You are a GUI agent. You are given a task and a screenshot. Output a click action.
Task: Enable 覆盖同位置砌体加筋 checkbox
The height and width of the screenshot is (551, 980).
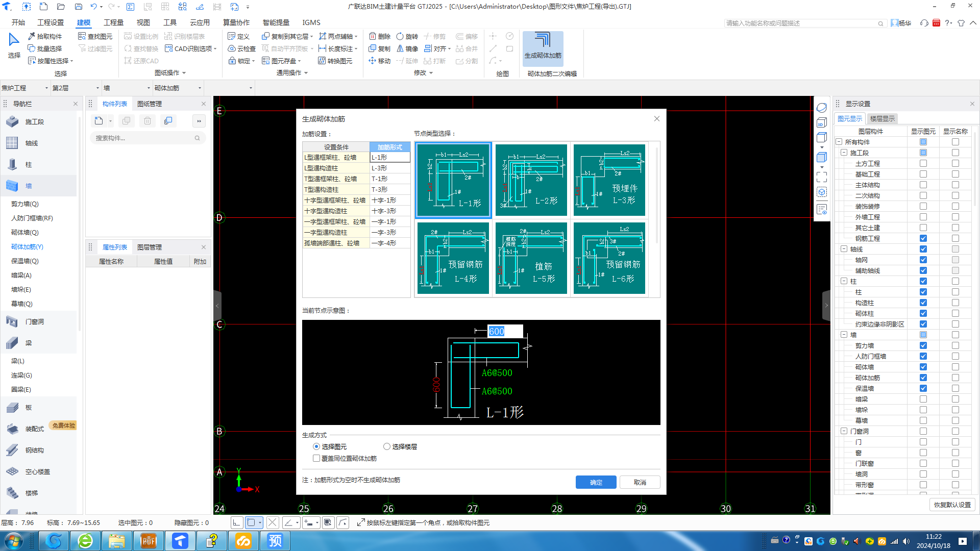(316, 458)
